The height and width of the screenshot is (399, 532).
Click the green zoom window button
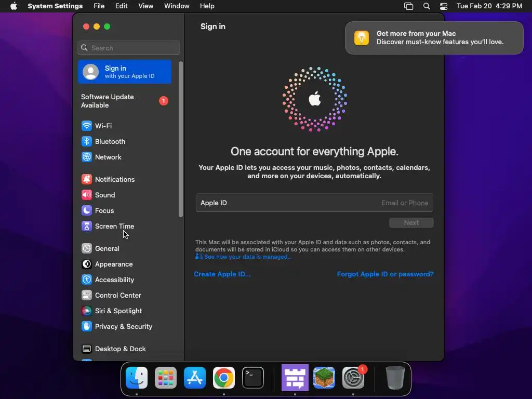107,26
